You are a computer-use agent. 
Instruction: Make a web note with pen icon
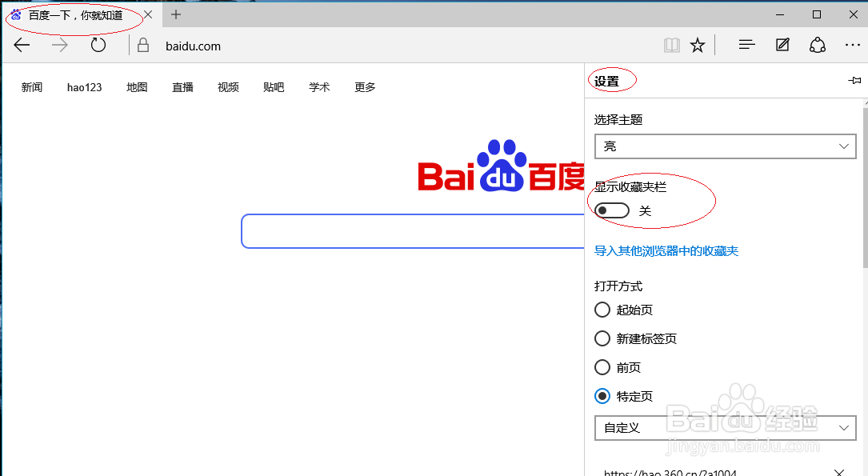(x=782, y=45)
